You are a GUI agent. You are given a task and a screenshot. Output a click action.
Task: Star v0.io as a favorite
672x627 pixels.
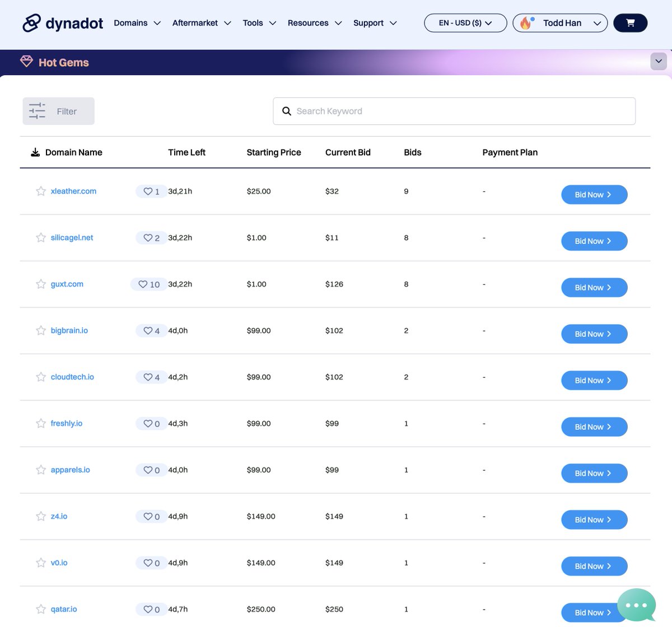41,563
